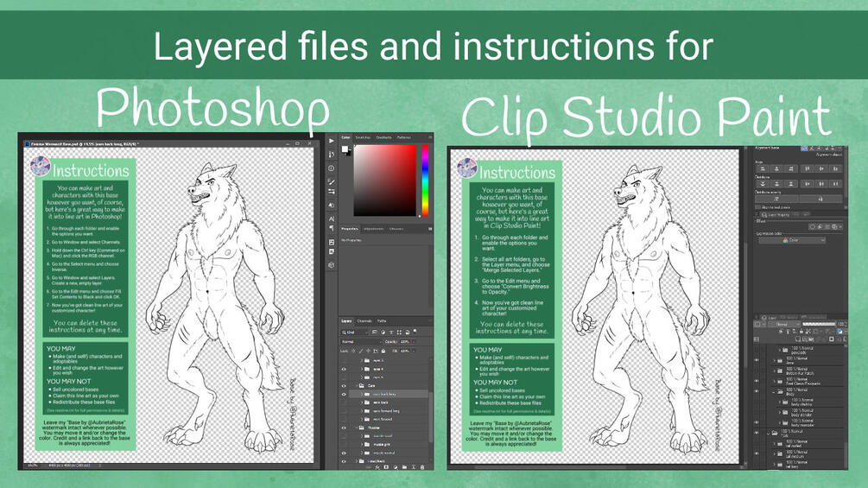Screen dimensions: 868x488
Task: Hide the 'ears back long' layer
Action: (344, 395)
